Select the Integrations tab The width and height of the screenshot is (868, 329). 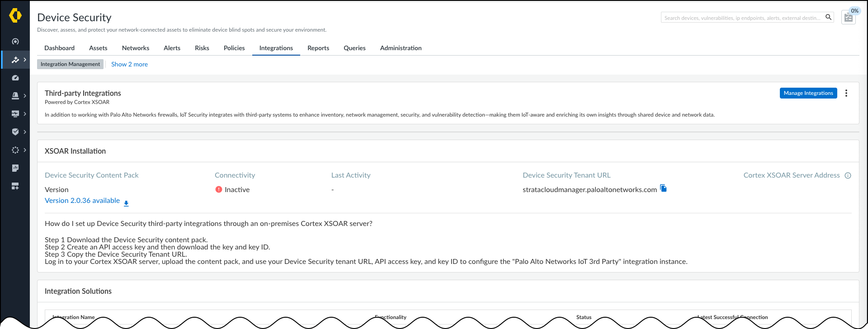pos(276,48)
